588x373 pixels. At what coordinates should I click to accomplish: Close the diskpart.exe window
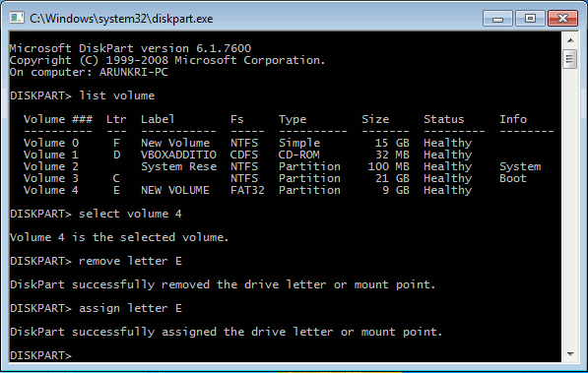(x=562, y=19)
